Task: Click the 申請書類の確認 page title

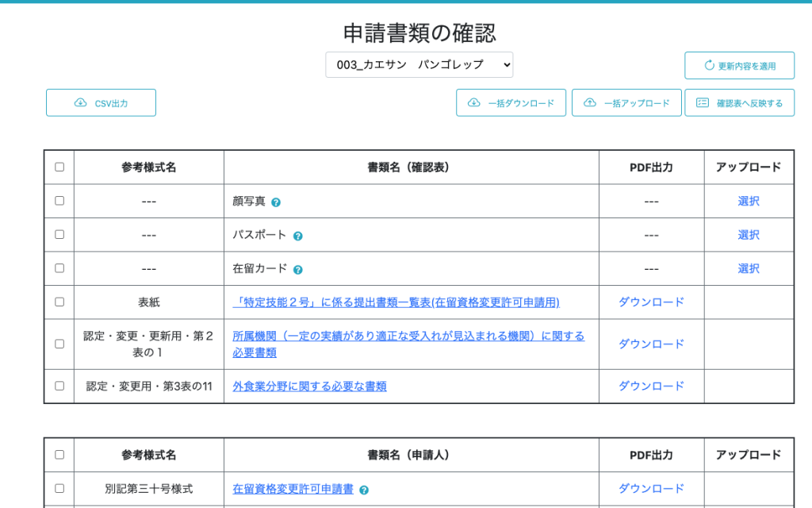Action: (x=419, y=33)
